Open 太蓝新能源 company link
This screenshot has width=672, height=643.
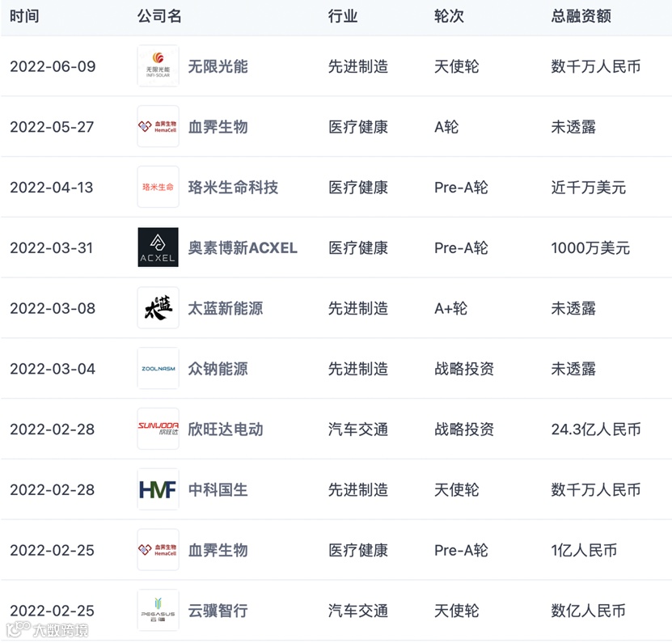226,308
